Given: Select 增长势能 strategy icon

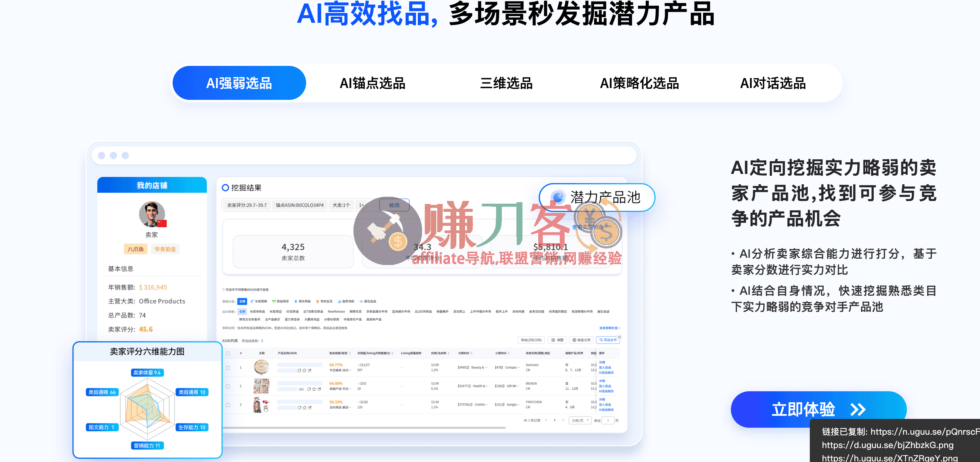Looking at the screenshot, I should tap(302, 301).
